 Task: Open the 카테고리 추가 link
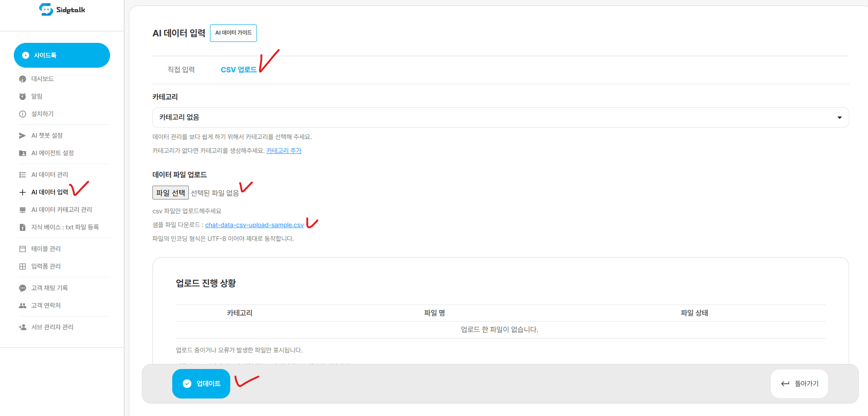pos(284,151)
